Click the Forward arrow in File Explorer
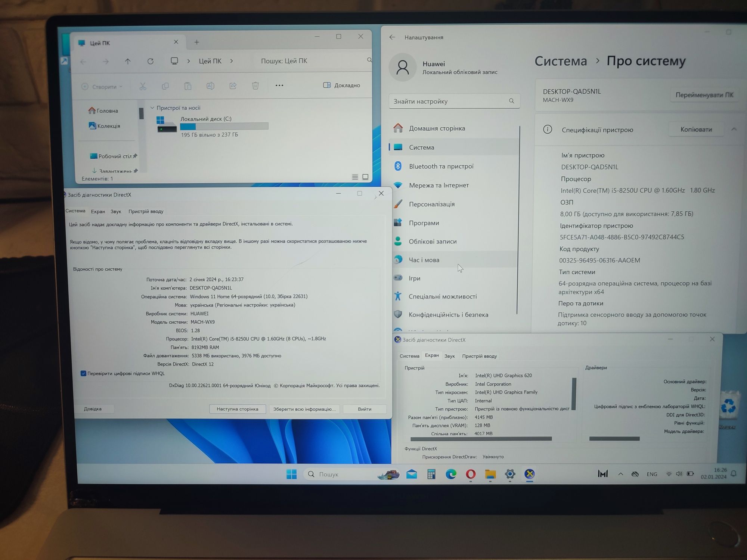This screenshot has height=560, width=747. click(x=106, y=62)
